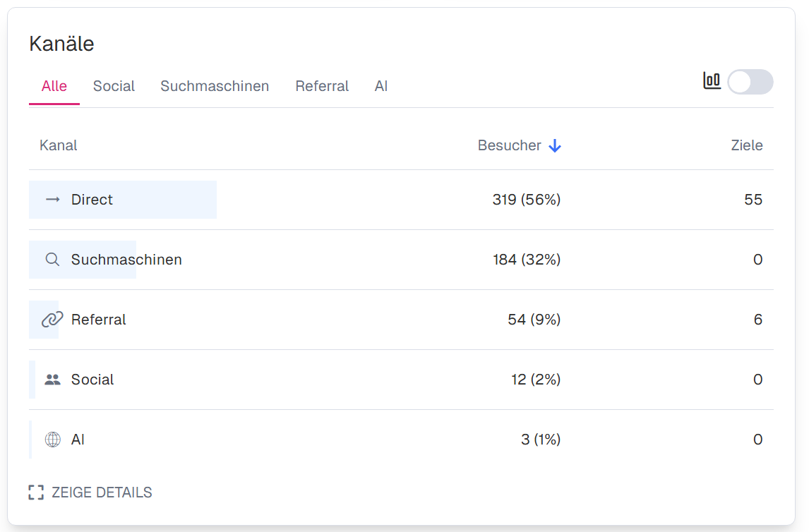
Task: Select the Alle tab
Action: pyautogui.click(x=54, y=86)
